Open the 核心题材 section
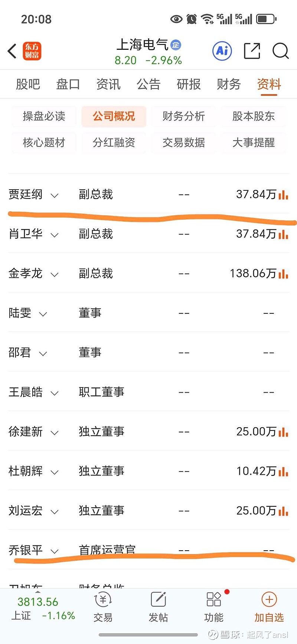This screenshot has height=644, width=297. coord(44,142)
